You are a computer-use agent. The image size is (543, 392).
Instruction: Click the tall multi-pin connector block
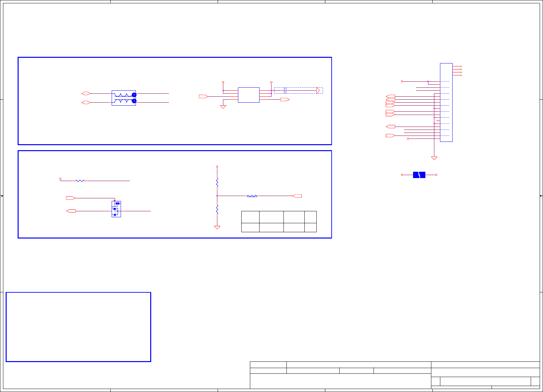coord(446,102)
